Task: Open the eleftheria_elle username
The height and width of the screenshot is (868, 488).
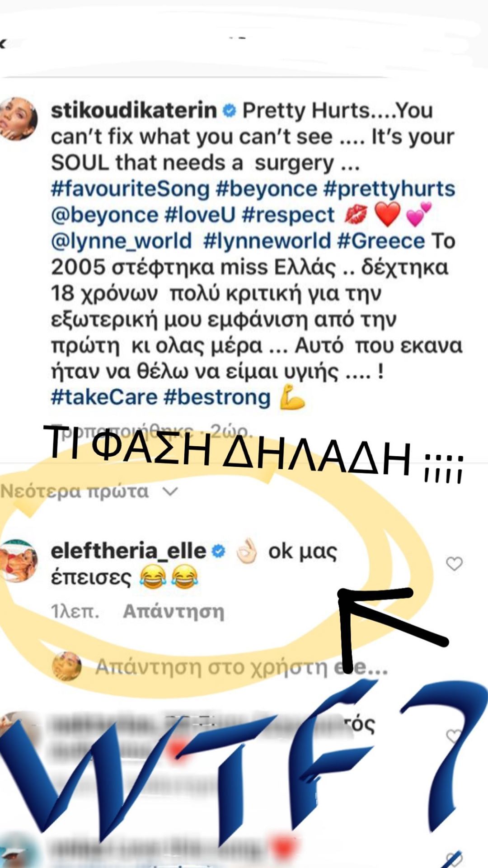Action: [128, 551]
